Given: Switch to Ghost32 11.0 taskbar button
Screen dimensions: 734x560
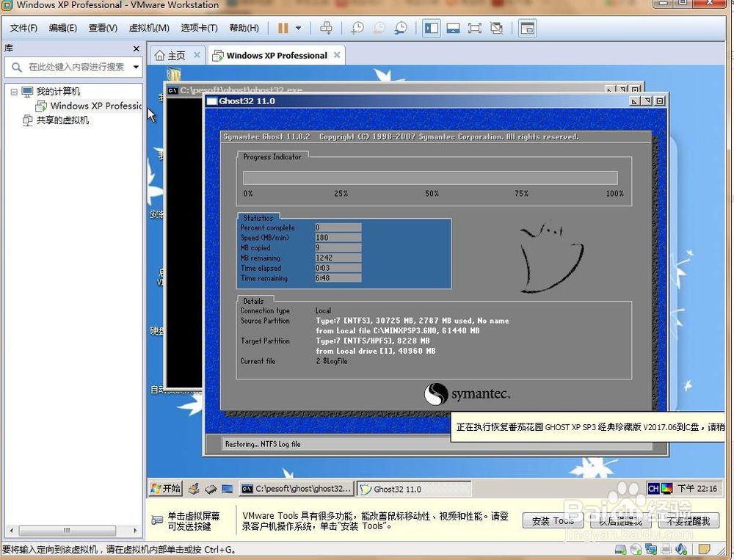Looking at the screenshot, I should click(414, 489).
